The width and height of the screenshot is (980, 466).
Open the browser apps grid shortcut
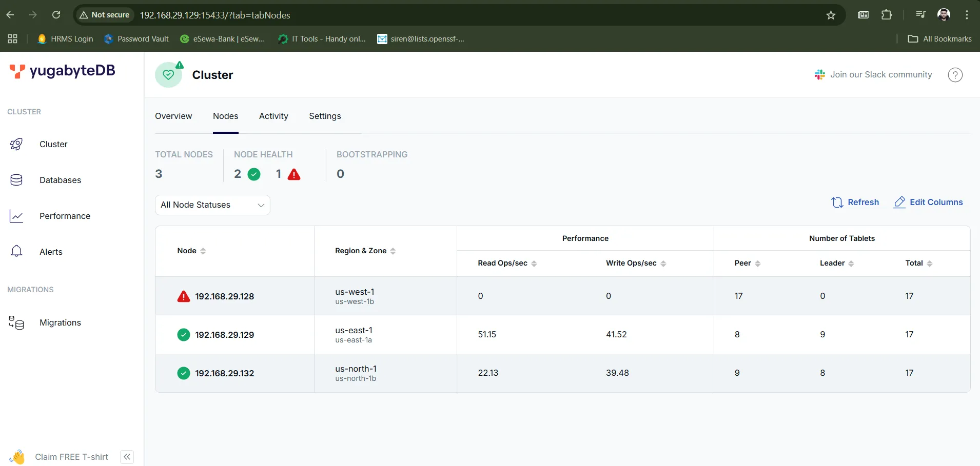tap(13, 39)
